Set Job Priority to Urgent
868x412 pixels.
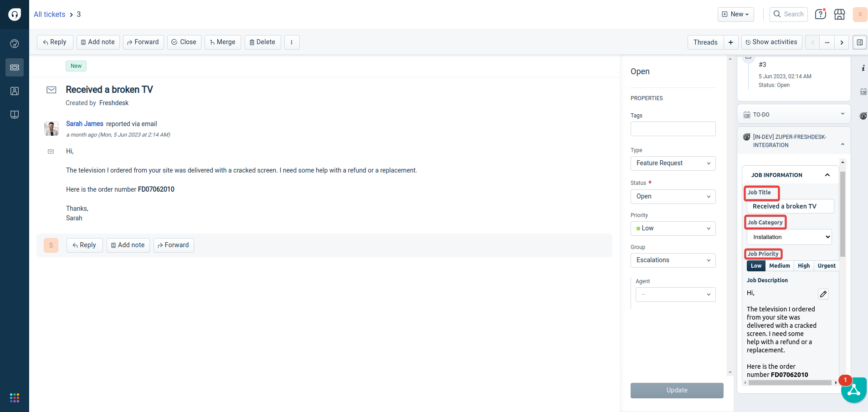[x=827, y=266]
